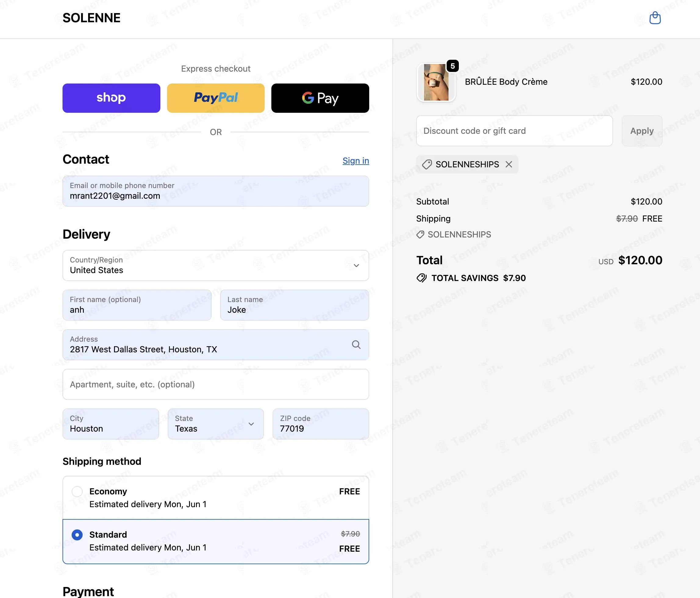Click the Address field

[x=216, y=344]
